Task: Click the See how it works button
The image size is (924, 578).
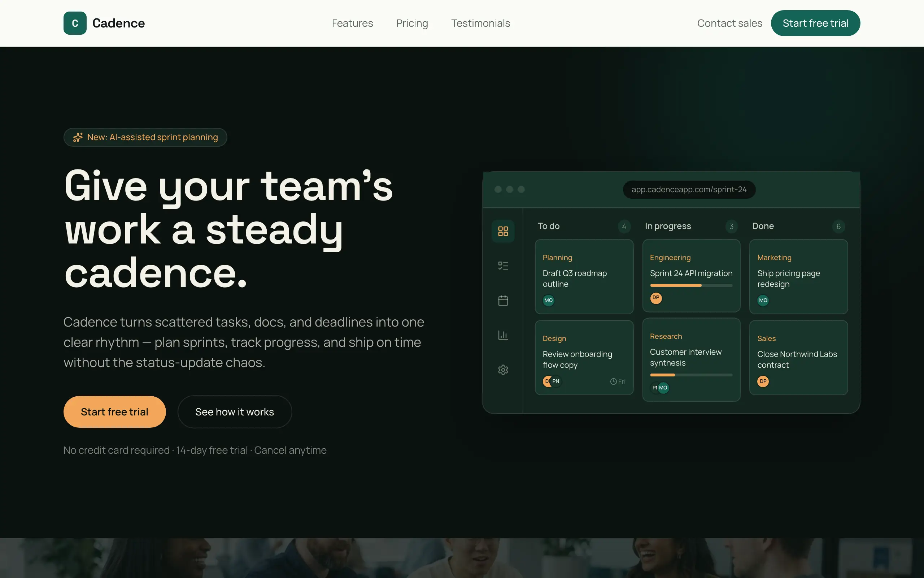Action: coord(235,412)
